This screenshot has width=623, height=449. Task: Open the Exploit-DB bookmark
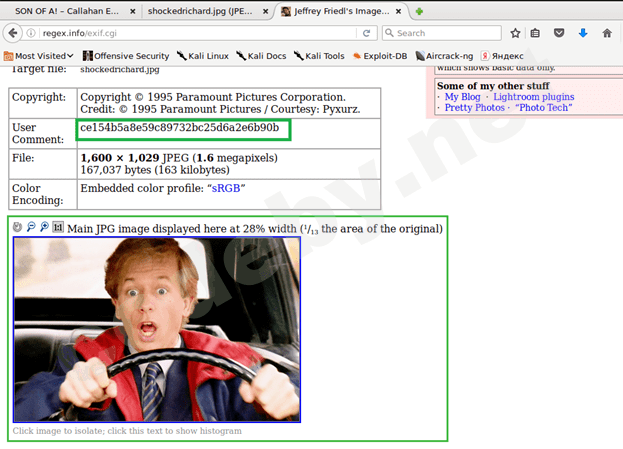[380, 56]
